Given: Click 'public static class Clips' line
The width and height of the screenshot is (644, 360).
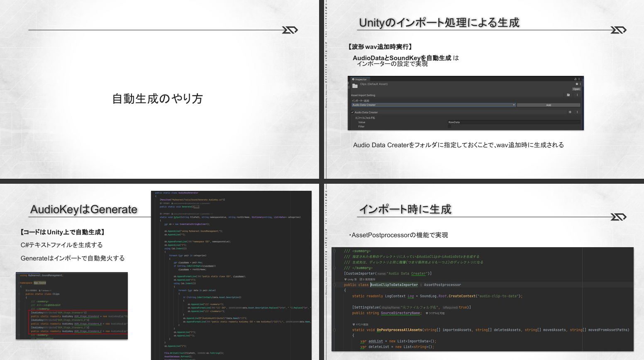Looking at the screenshot, I should 42,294.
